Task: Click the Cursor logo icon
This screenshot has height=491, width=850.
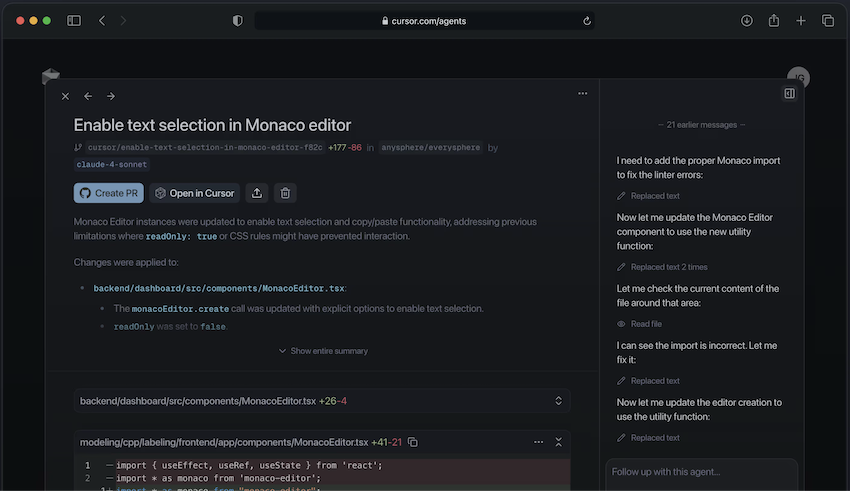Action: (50, 75)
